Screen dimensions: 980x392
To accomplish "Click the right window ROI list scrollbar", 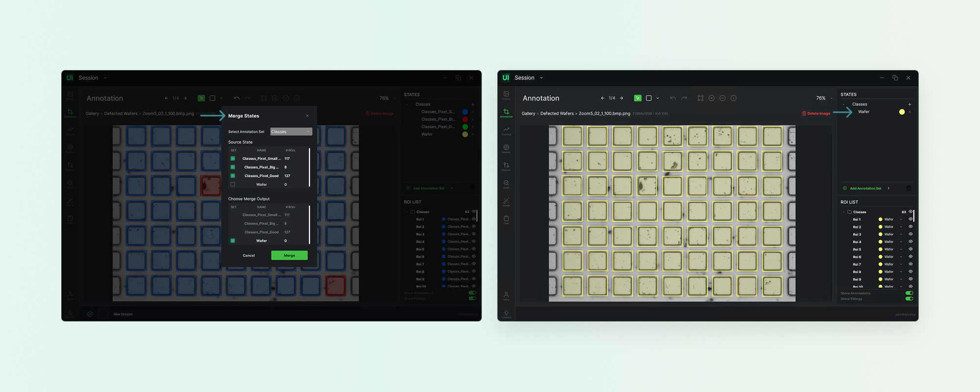I will pos(914,216).
